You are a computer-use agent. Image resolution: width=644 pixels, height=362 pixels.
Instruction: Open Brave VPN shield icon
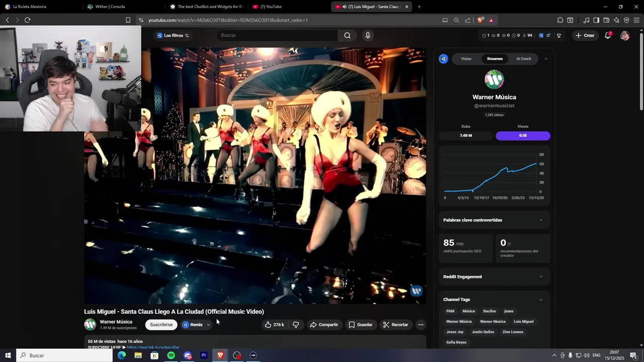(x=626, y=20)
